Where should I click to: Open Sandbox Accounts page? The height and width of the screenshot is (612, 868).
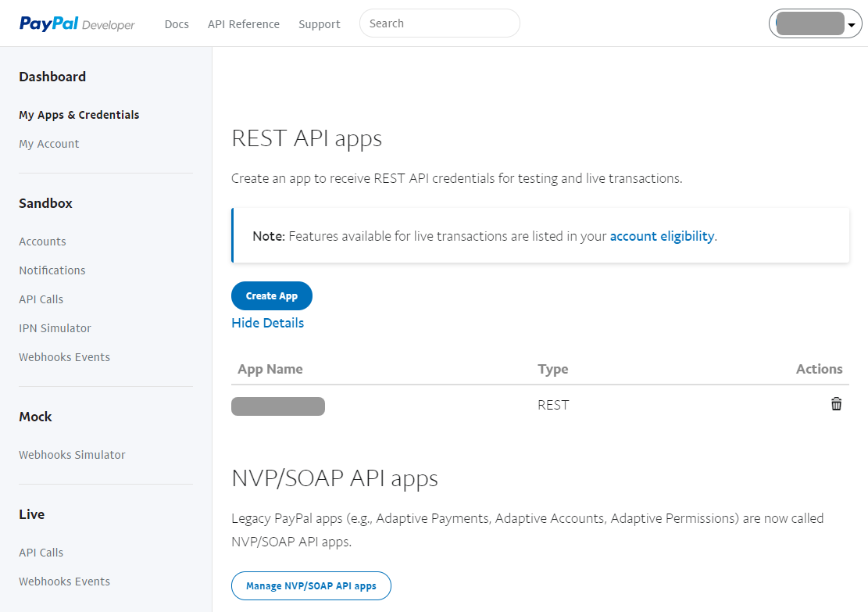[x=42, y=242]
